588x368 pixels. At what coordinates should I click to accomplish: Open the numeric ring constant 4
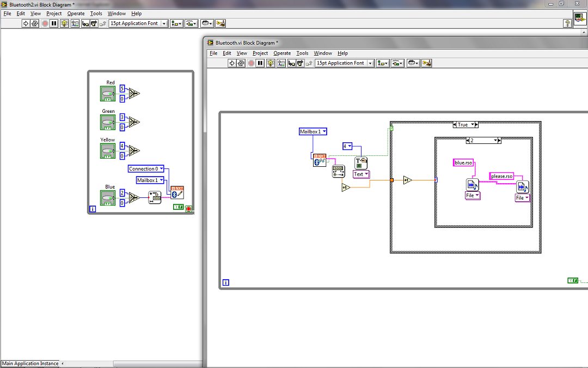click(x=347, y=146)
